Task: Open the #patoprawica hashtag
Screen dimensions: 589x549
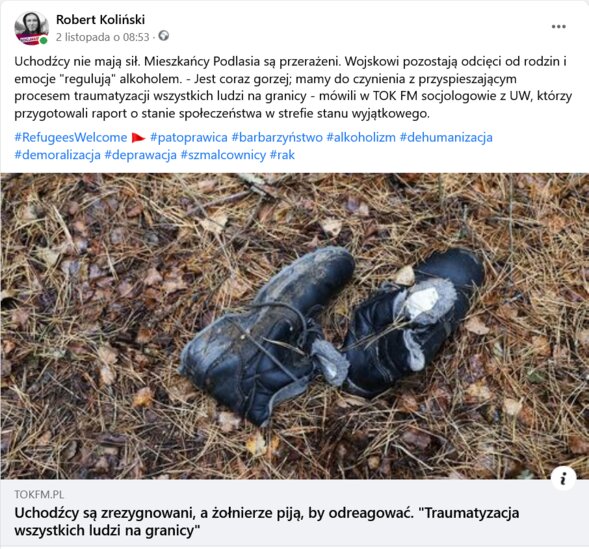Action: [x=189, y=137]
